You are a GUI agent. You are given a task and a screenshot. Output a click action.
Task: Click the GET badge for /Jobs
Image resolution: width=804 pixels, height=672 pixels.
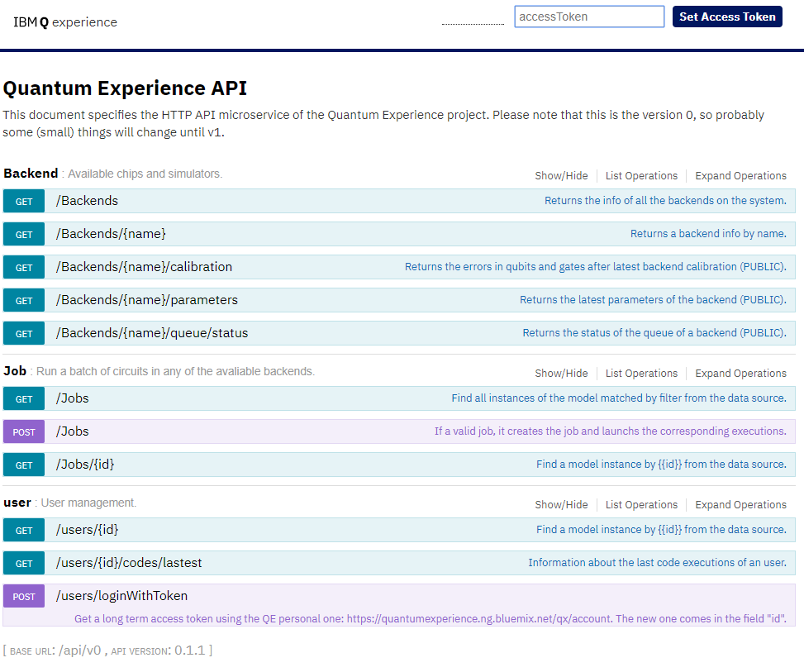(24, 398)
